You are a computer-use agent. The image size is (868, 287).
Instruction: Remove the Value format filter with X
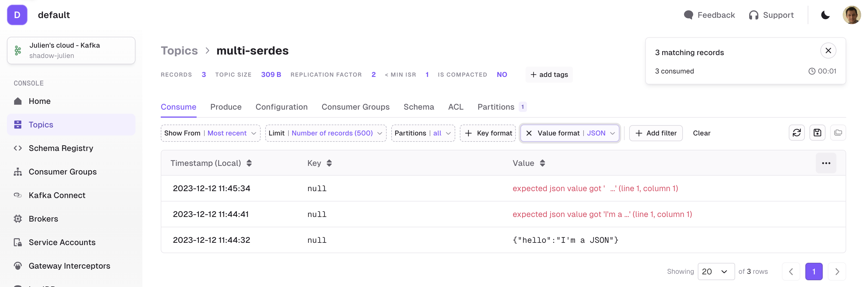tap(529, 133)
